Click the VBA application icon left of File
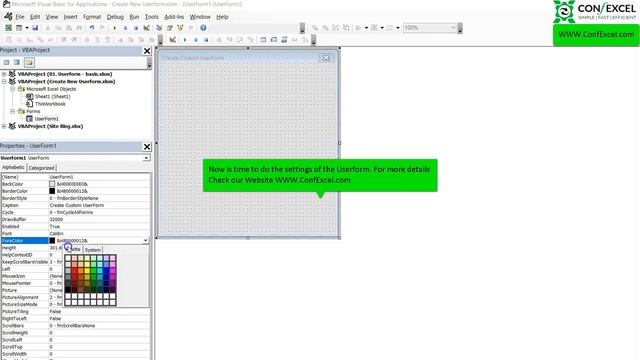 click(8, 17)
